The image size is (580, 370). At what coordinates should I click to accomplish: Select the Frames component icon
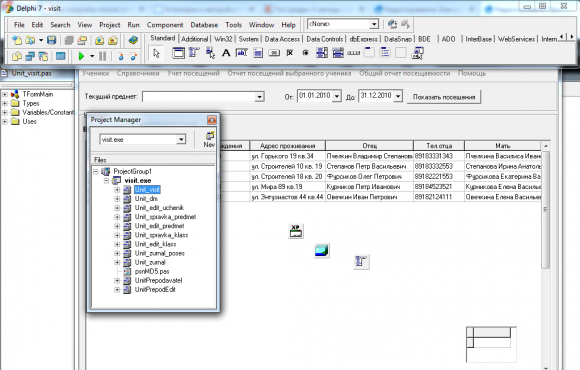click(x=178, y=53)
